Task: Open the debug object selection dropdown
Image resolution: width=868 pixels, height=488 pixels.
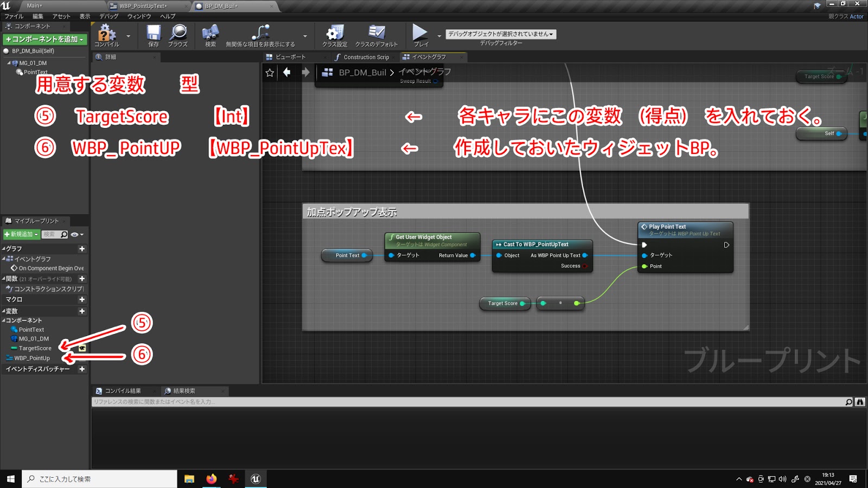Action: point(501,34)
